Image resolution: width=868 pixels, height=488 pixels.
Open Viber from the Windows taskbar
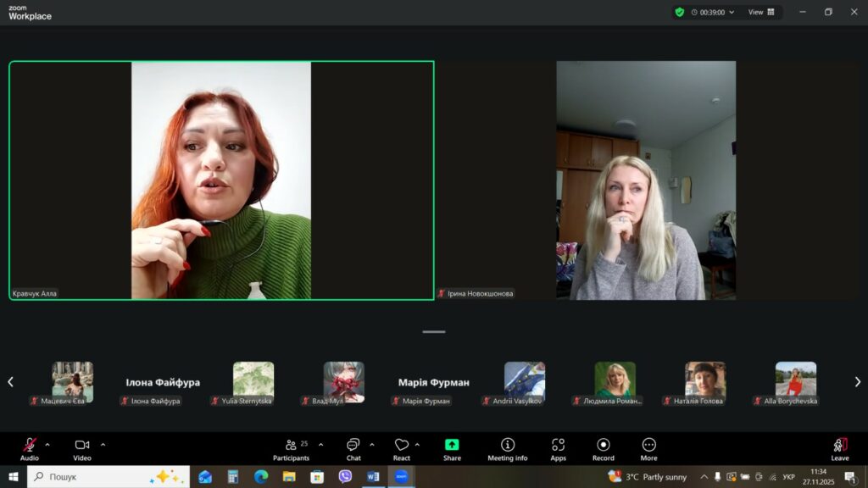coord(345,477)
